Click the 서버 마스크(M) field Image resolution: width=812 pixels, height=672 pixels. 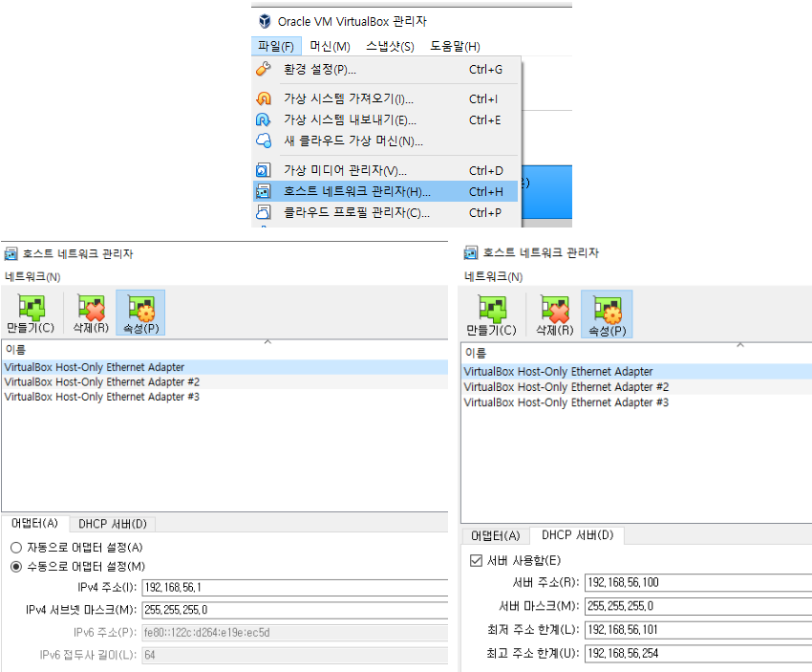tap(698, 606)
